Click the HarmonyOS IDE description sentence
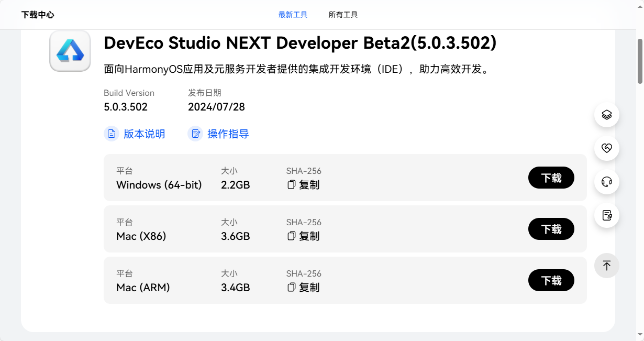The width and height of the screenshot is (644, 341). [297, 69]
